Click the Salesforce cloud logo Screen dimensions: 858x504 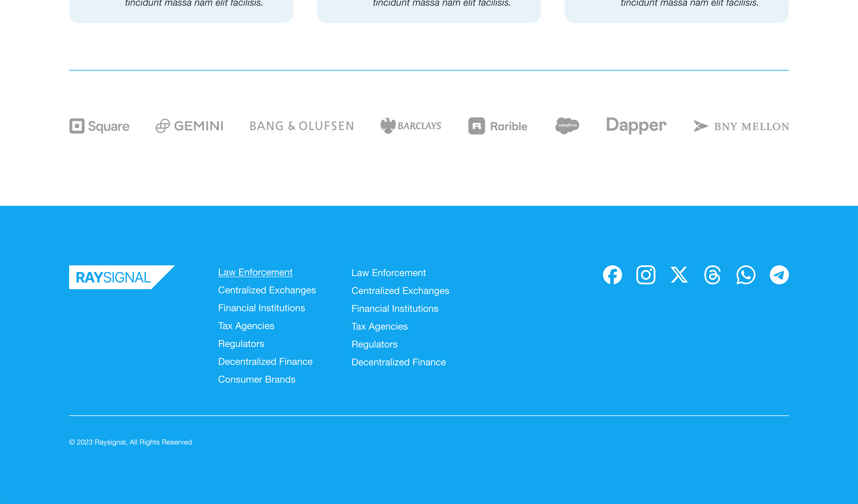pos(567,125)
